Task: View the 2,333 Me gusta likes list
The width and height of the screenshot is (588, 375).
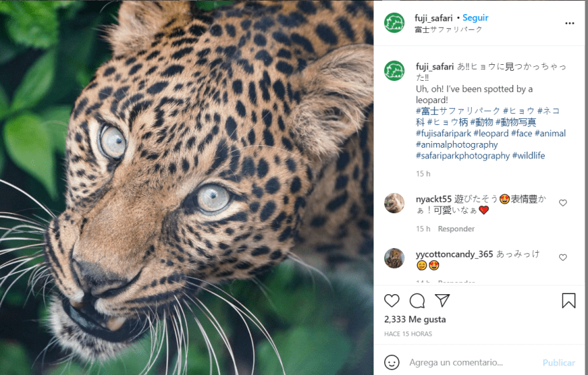Action: [415, 320]
